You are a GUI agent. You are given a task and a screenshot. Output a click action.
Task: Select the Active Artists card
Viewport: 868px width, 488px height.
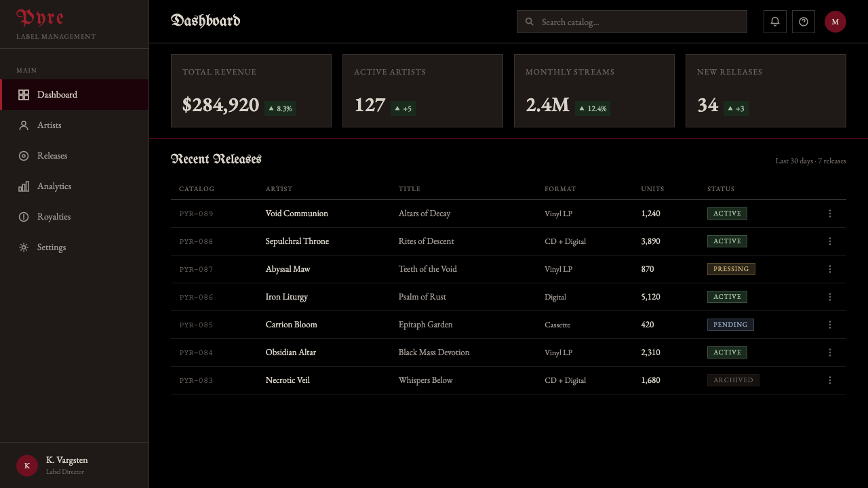[x=422, y=91]
